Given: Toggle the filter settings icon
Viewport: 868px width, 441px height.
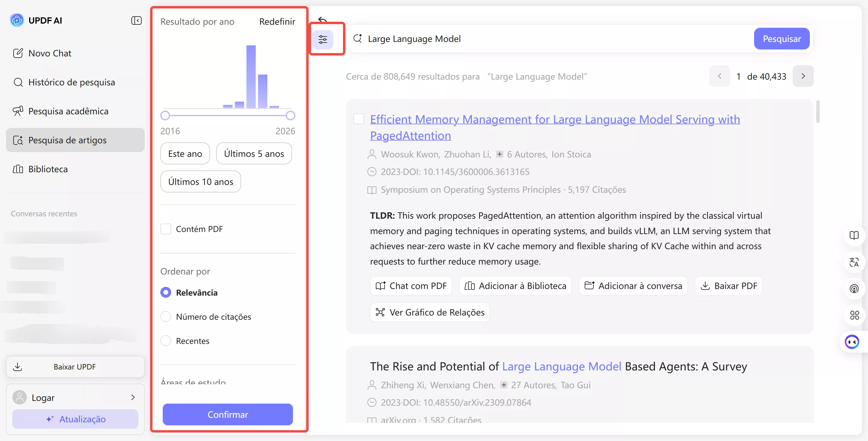Looking at the screenshot, I should 322,40.
